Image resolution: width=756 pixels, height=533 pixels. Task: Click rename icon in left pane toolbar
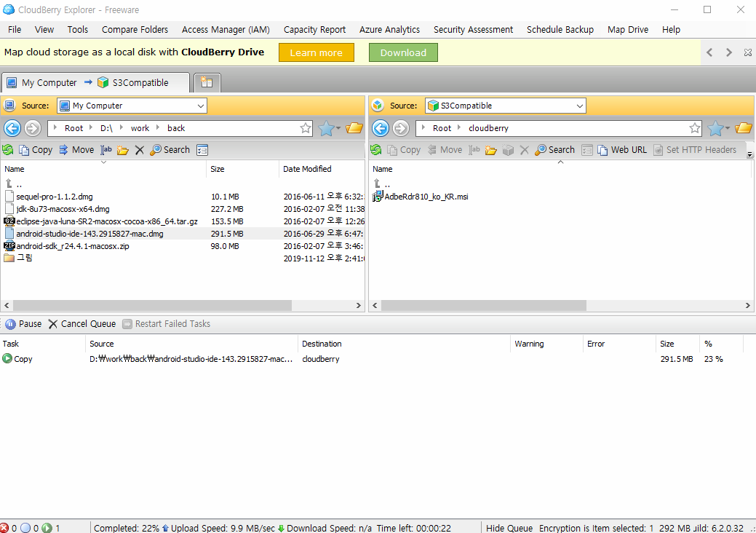click(x=106, y=150)
